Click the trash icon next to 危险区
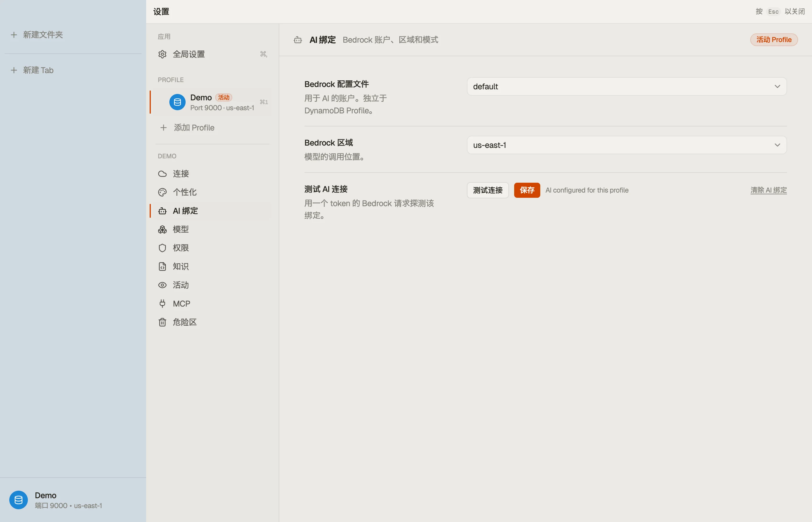The image size is (812, 522). coord(162,322)
